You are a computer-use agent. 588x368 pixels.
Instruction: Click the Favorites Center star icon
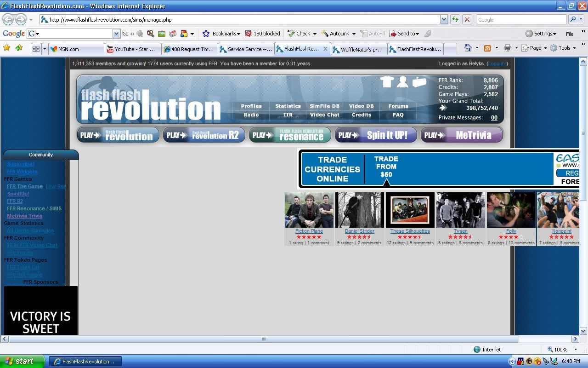[6, 48]
